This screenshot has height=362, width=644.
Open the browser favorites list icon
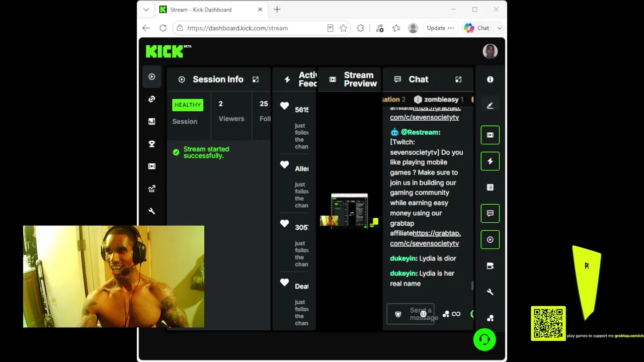coord(396,28)
